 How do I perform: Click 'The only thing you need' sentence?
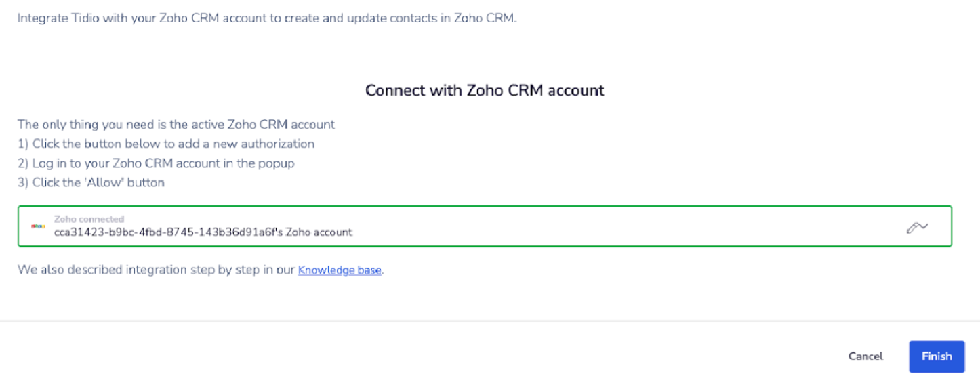[x=176, y=125]
